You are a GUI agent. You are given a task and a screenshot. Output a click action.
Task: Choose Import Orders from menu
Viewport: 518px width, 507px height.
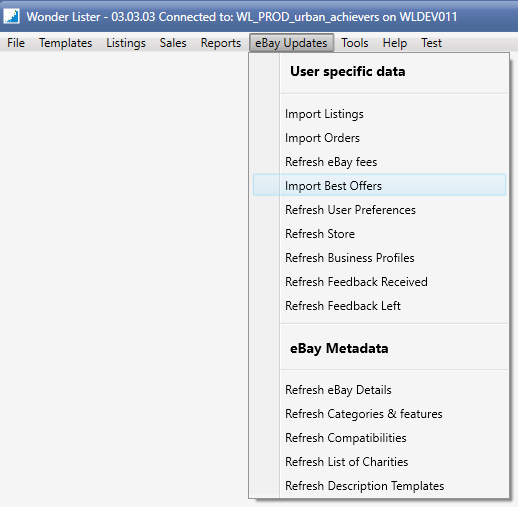379,138
